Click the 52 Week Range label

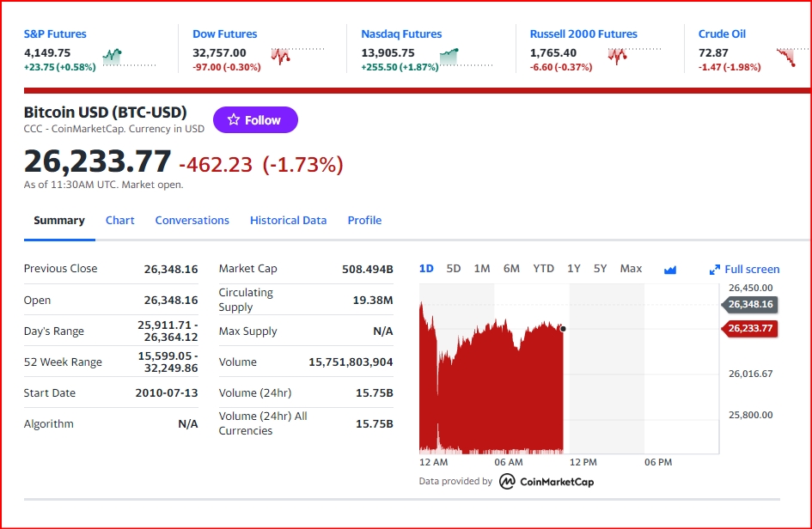(x=63, y=362)
